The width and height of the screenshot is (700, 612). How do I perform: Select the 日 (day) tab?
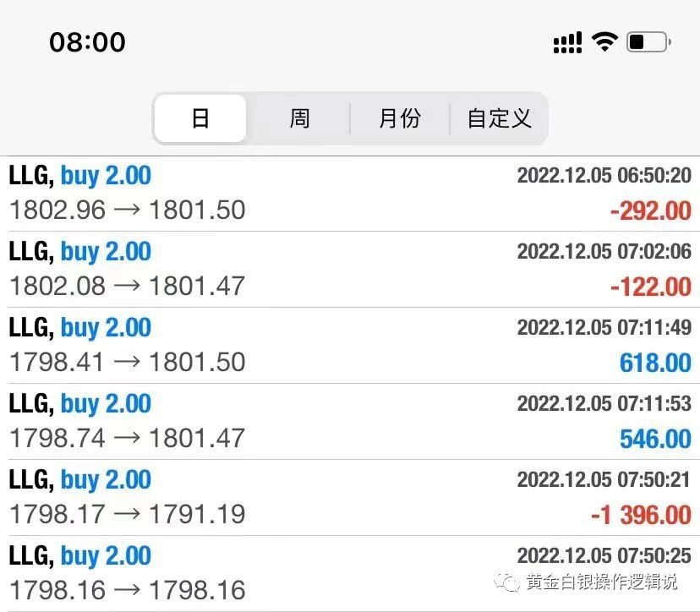click(x=200, y=118)
